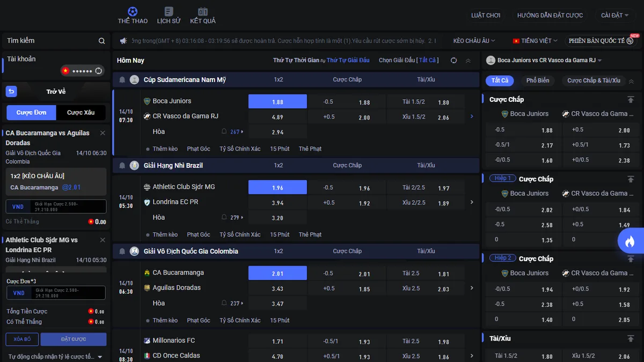The image size is (644, 362).
Task: Open Thêm kèo under Boca Juniors
Action: 165,149
